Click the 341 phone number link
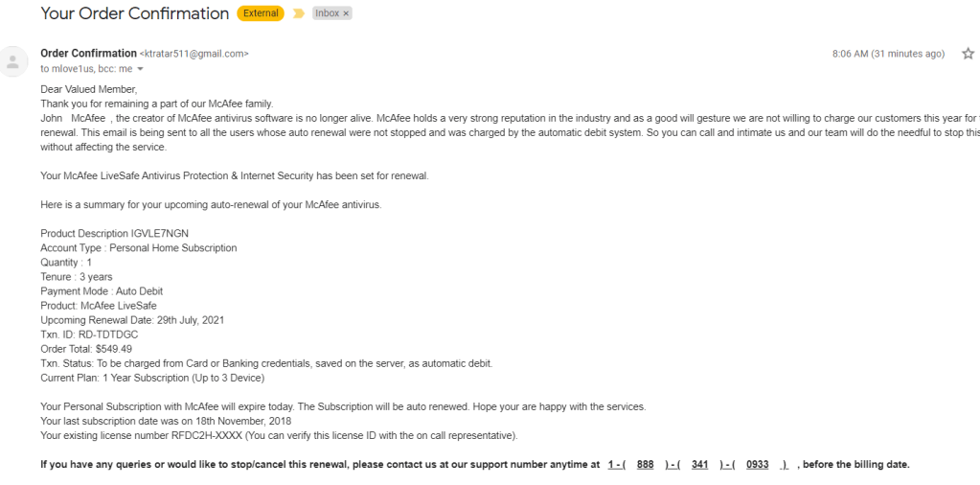The image size is (980, 485). 699,464
